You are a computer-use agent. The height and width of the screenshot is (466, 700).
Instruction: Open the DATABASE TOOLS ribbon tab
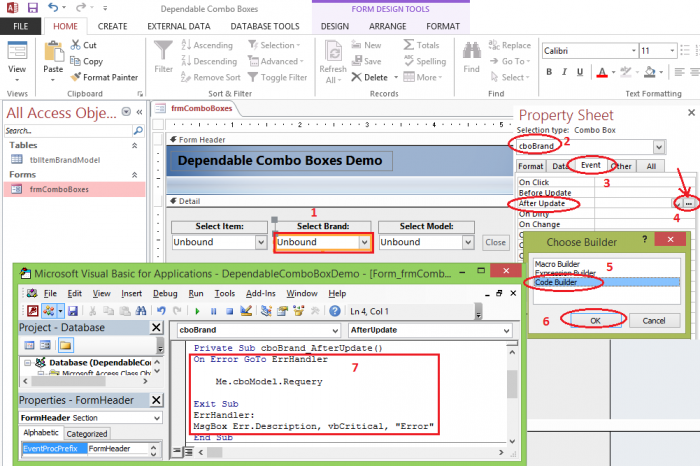pyautogui.click(x=265, y=26)
